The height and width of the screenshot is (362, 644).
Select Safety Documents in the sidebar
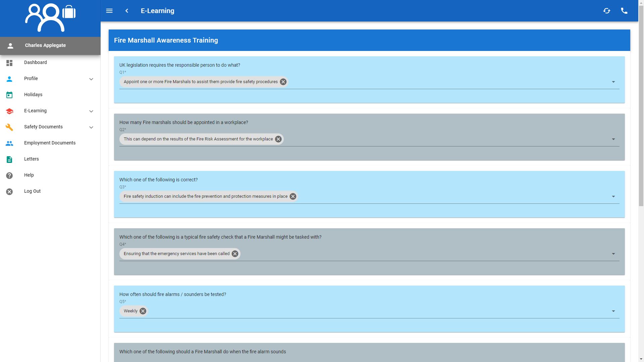point(50,127)
